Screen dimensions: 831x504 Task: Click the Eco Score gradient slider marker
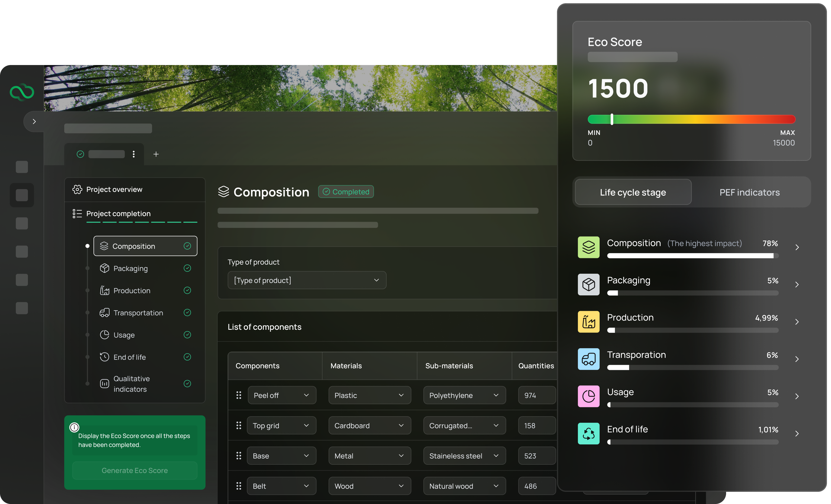point(612,119)
